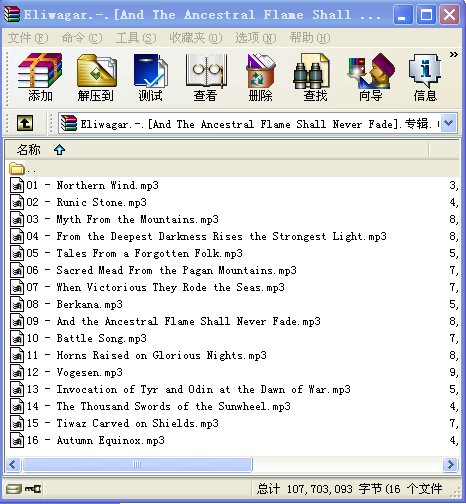Screen dimensions: 466x504
Task: Click the mp3 file icon beside Runic Stone
Action: (17, 202)
